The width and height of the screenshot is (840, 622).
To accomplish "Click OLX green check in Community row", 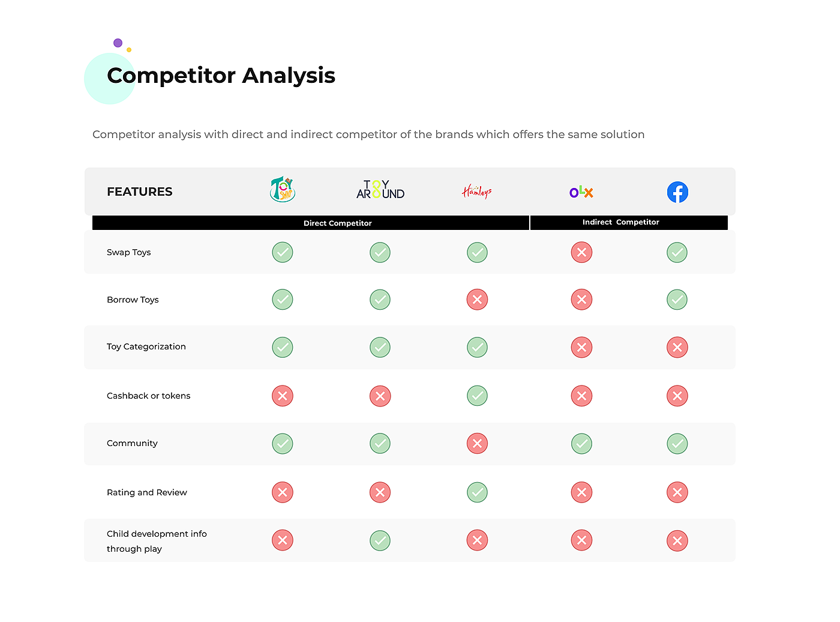I will (x=581, y=444).
